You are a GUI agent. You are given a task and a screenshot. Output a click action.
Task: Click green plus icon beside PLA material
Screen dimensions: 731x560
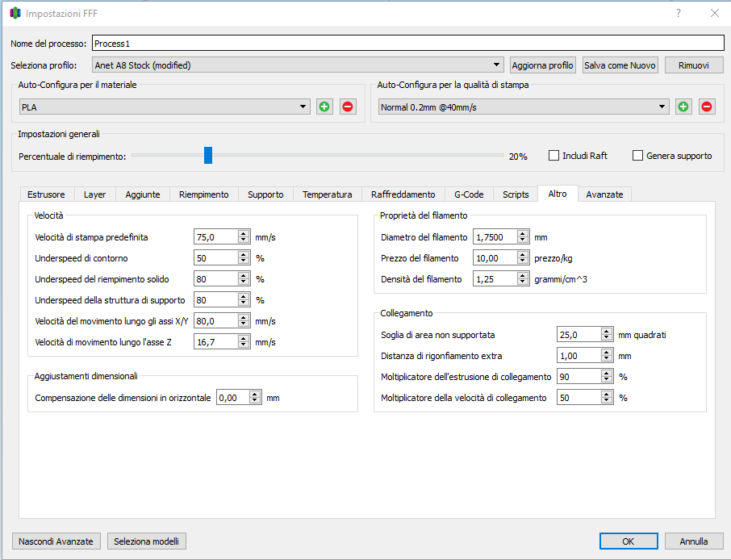(x=324, y=107)
